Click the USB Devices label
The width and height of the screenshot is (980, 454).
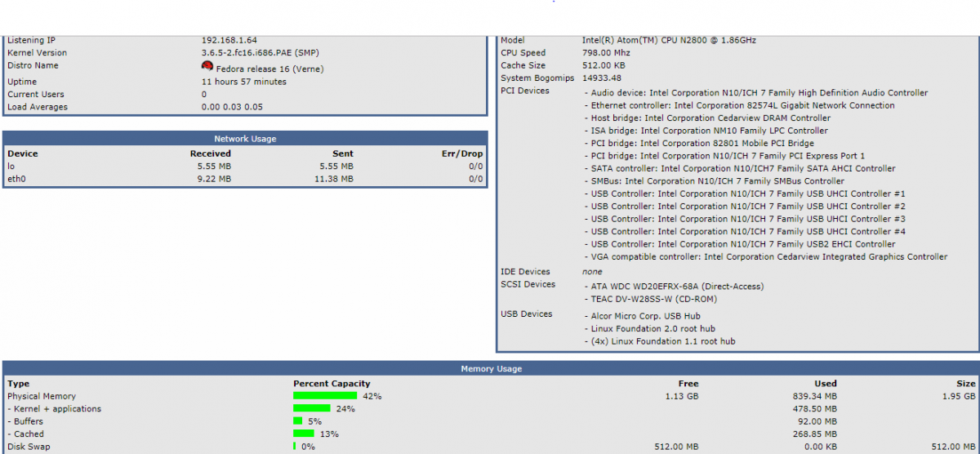pos(527,314)
